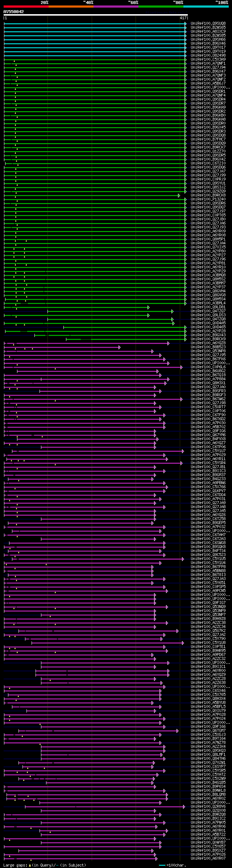Select hit UniRef100_A6YQZ8
Screen dimensions: 232x868
(208, 343)
